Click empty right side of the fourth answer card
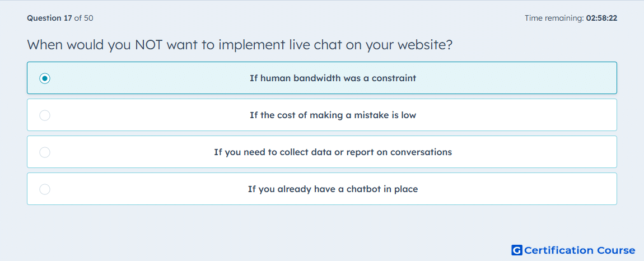 click(x=514, y=189)
